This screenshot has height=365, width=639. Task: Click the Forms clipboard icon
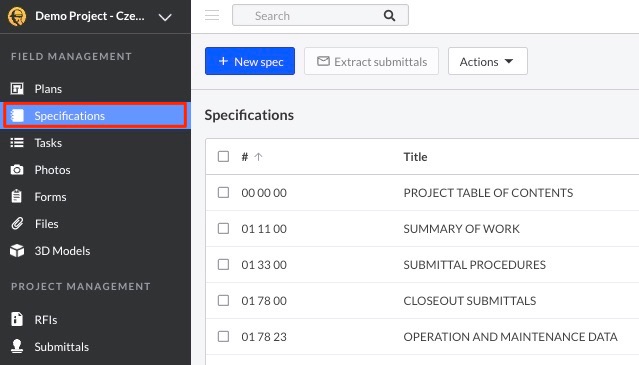coord(17,196)
